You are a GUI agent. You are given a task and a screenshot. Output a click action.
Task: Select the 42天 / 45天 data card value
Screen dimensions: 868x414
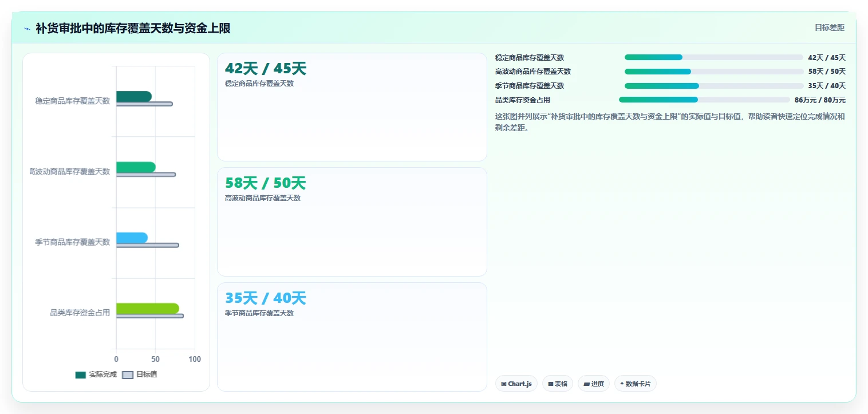(266, 69)
